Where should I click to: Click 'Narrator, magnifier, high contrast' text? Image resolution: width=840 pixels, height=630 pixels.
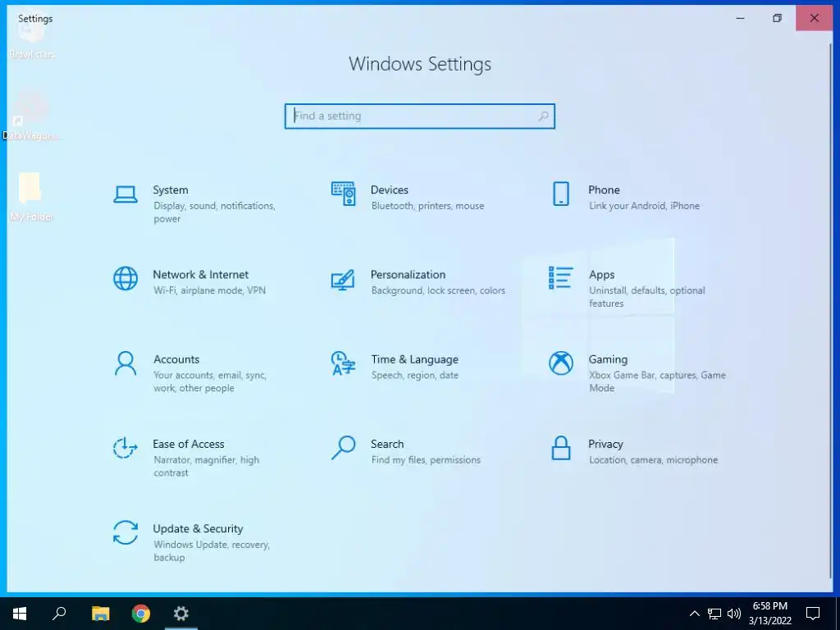point(206,466)
